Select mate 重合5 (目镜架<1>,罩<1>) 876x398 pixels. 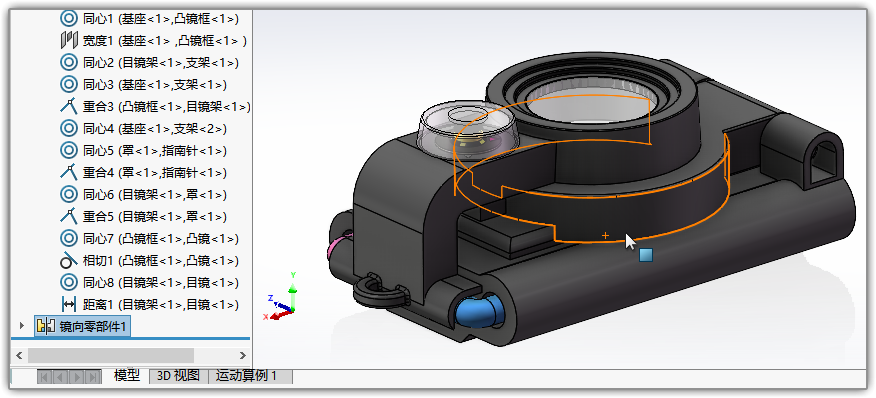(154, 216)
